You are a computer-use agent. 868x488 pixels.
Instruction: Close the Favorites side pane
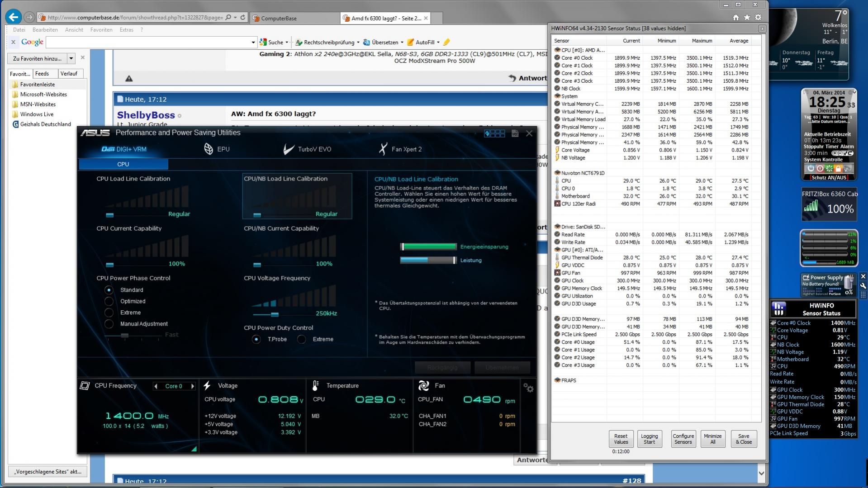tap(82, 57)
